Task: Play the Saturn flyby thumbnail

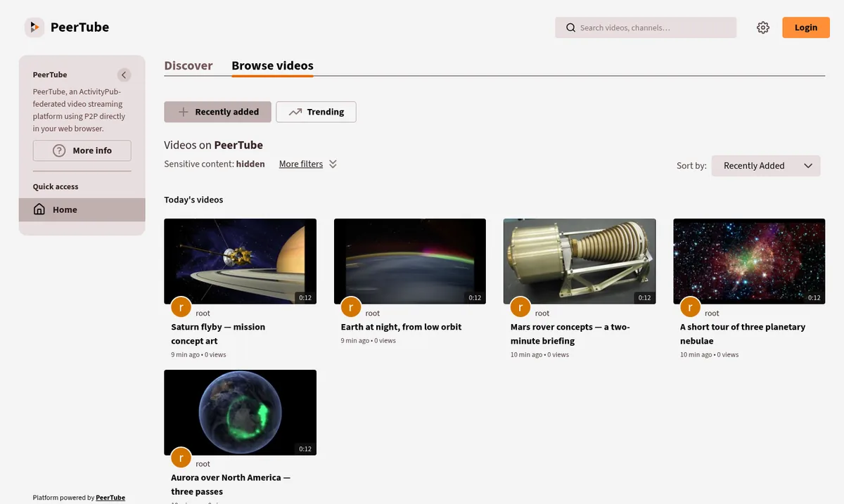Action: [240, 261]
